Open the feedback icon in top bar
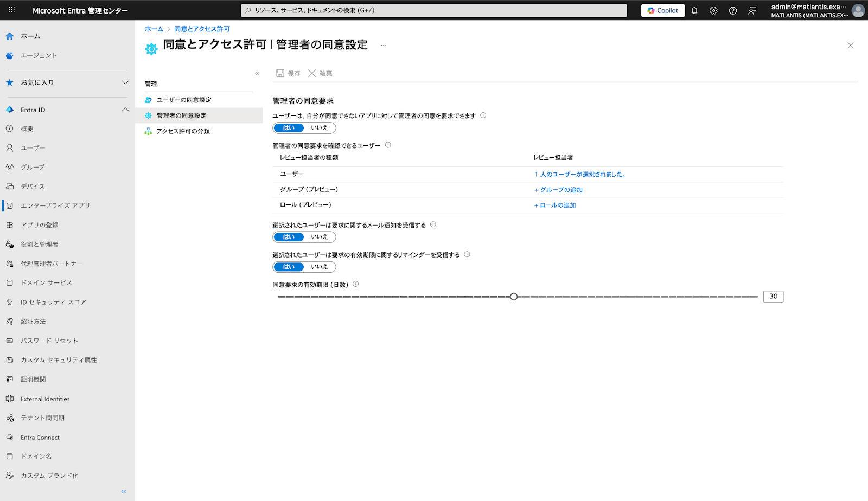Screen dimensions: 868x501 [x=752, y=11]
